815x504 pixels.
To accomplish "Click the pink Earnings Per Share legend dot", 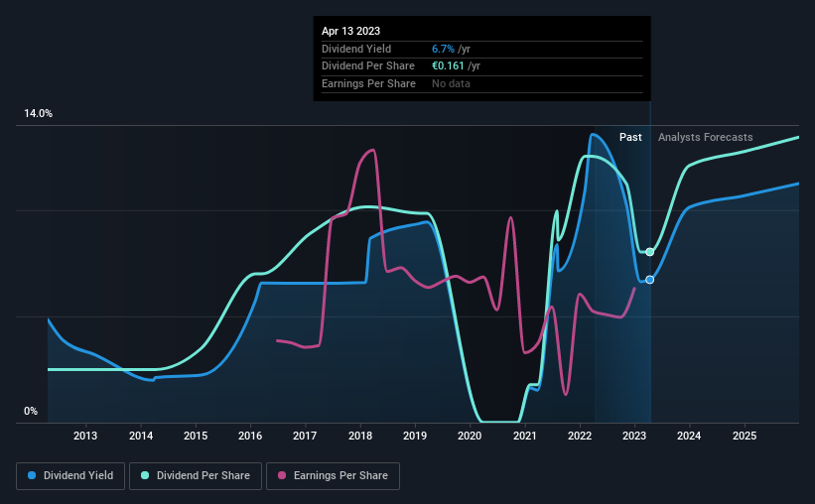I will pyautogui.click(x=282, y=475).
